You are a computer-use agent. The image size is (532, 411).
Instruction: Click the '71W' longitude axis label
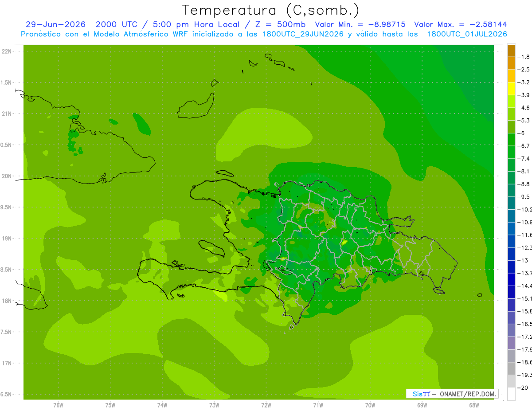318,406
